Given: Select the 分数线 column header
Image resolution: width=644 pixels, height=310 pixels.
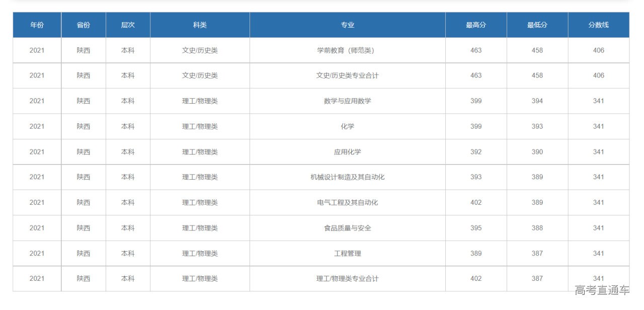Looking at the screenshot, I should point(598,25).
